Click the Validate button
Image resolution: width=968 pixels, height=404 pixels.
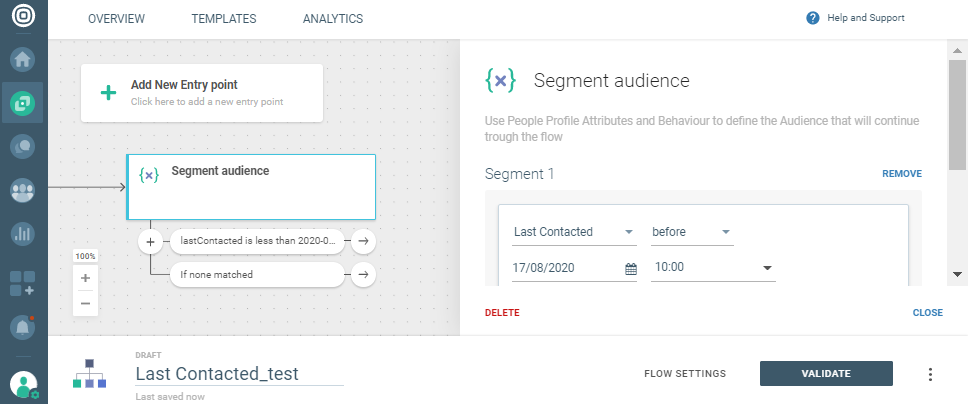pos(826,373)
